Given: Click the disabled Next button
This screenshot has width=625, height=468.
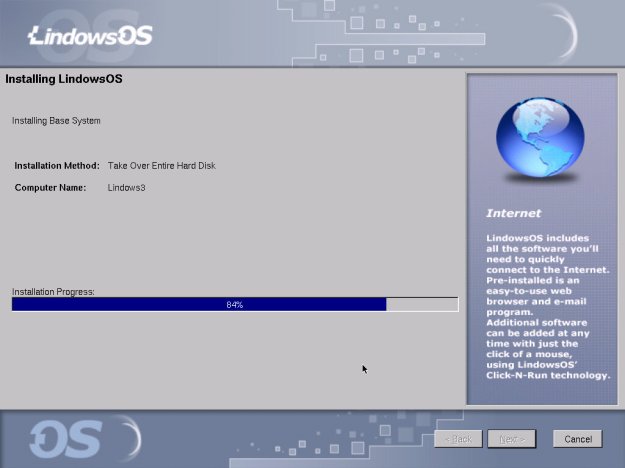Looking at the screenshot, I should (512, 439).
